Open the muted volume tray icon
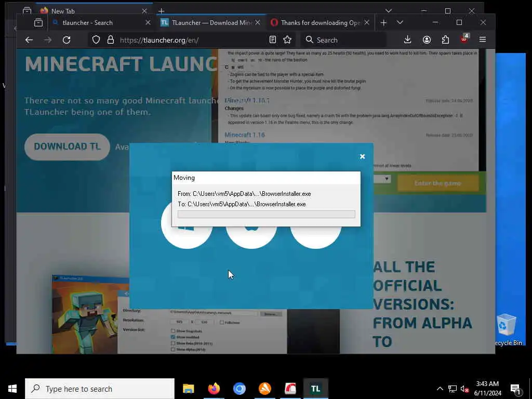 pyautogui.click(x=464, y=389)
